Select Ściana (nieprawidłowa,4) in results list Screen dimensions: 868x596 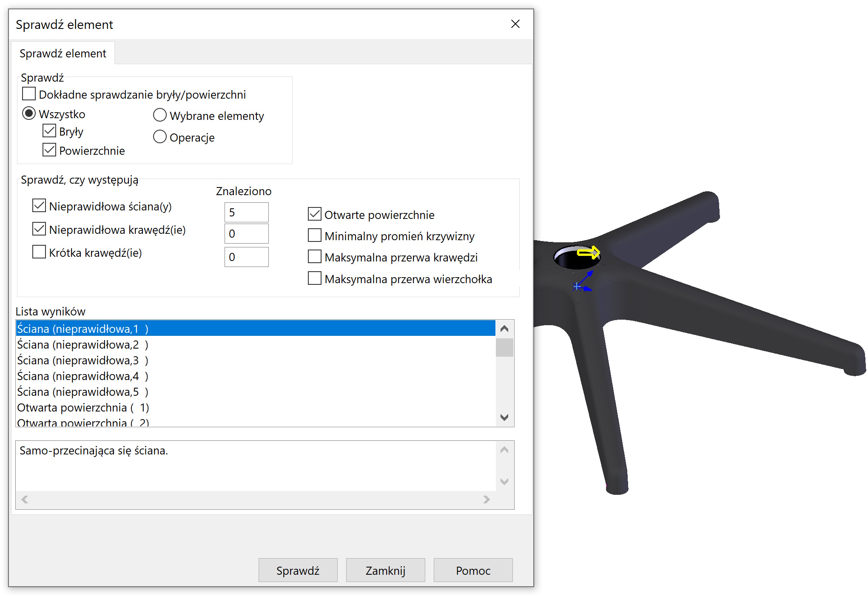tap(256, 376)
